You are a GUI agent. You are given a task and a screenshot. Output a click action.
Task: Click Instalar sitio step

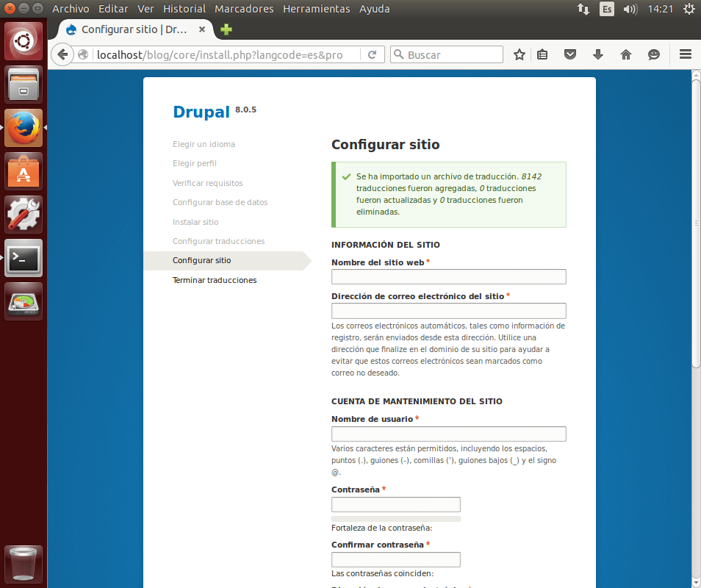[195, 222]
